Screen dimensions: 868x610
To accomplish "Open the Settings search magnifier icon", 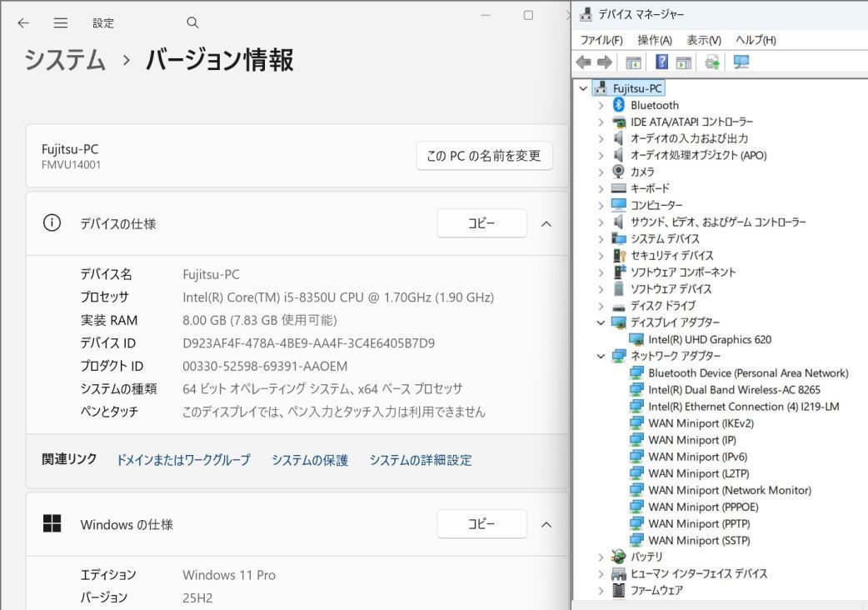I will tap(192, 23).
